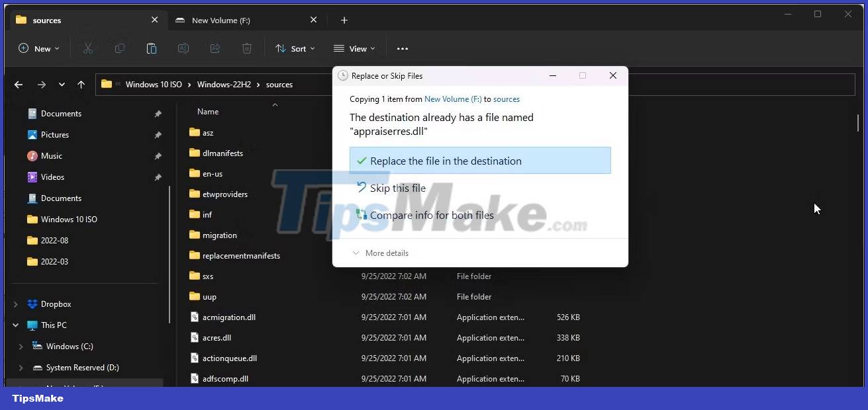Click the Paste icon in the toolbar
868x410 pixels.
click(152, 48)
